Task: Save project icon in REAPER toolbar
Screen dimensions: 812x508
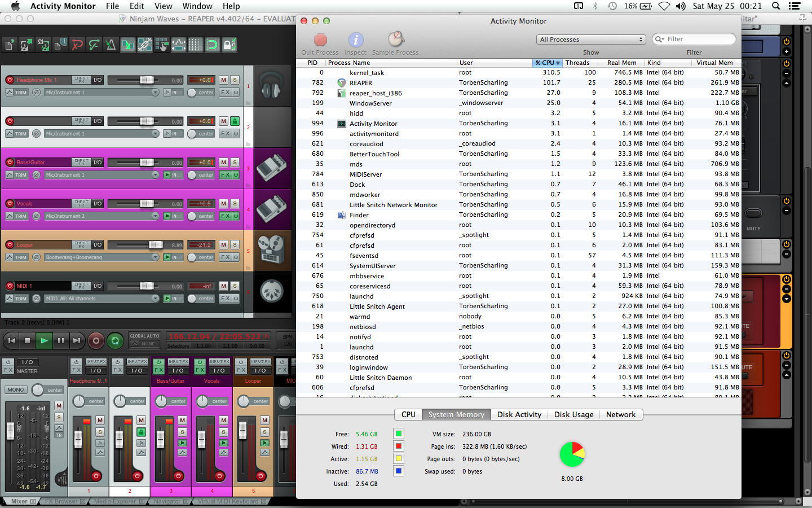Action: 43,45
